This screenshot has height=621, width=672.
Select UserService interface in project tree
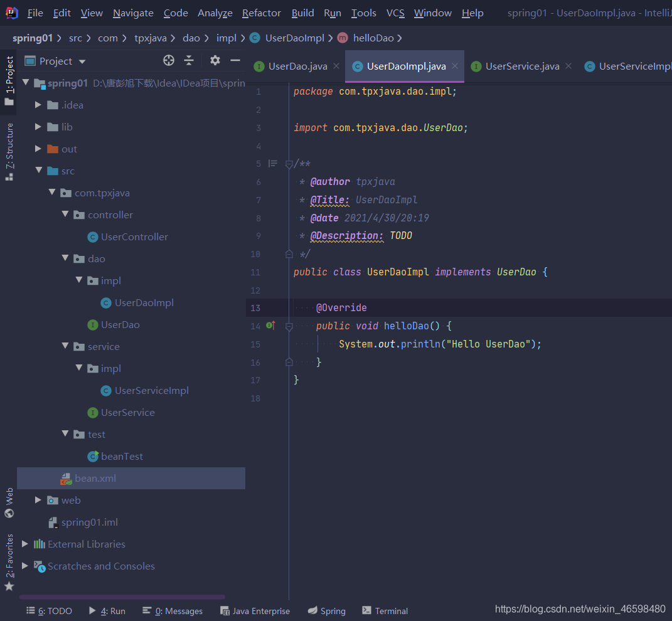point(121,413)
